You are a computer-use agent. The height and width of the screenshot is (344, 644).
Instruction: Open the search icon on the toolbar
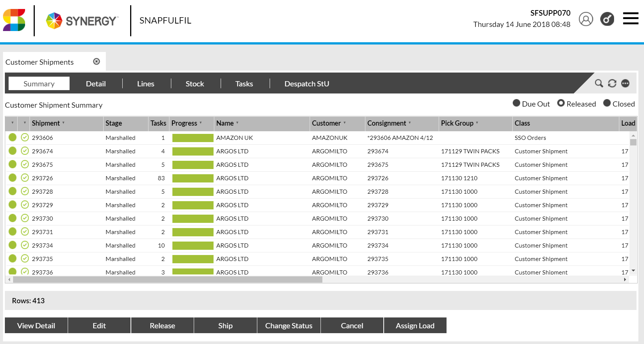(x=598, y=83)
